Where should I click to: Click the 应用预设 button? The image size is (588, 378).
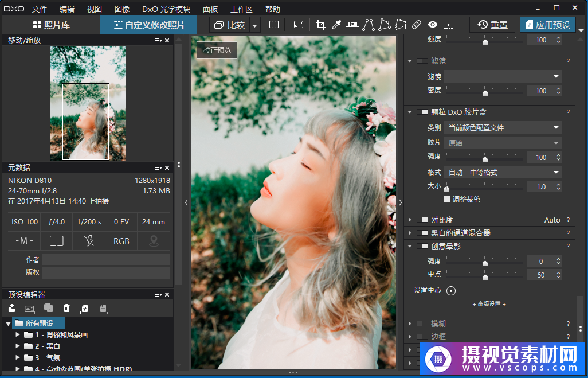(x=547, y=25)
